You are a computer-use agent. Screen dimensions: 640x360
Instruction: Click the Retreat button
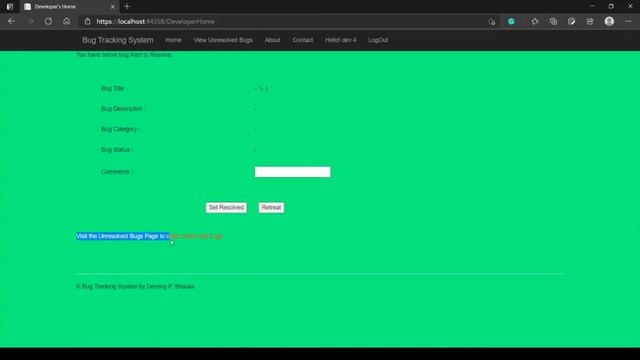coord(271,207)
